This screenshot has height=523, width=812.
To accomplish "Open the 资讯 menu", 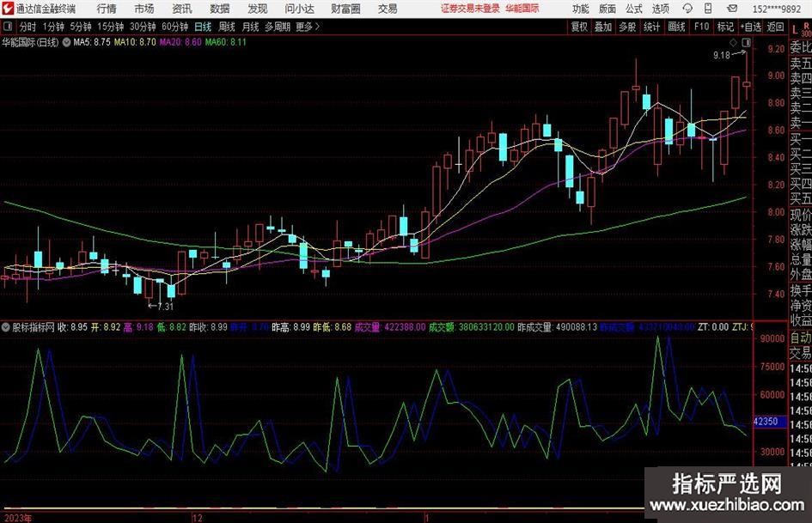I will pyautogui.click(x=182, y=9).
